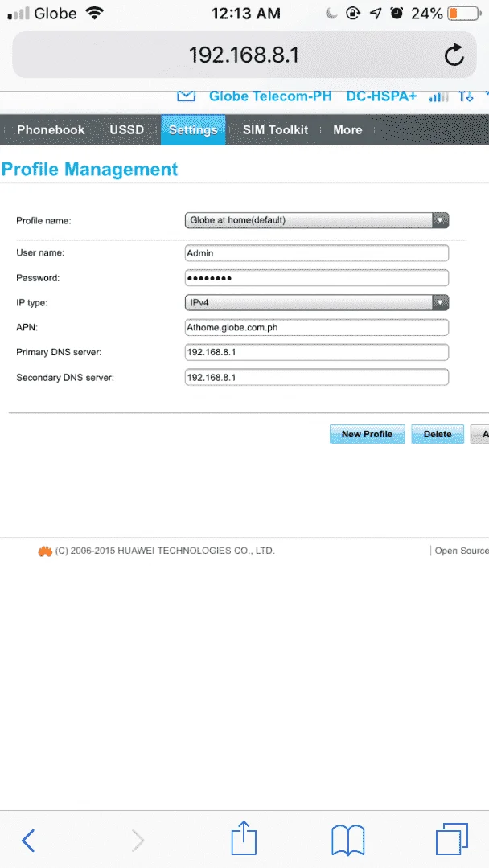Screen dimensions: 489x868
Task: Open the Safari tabs overview icon
Action: coord(452,838)
